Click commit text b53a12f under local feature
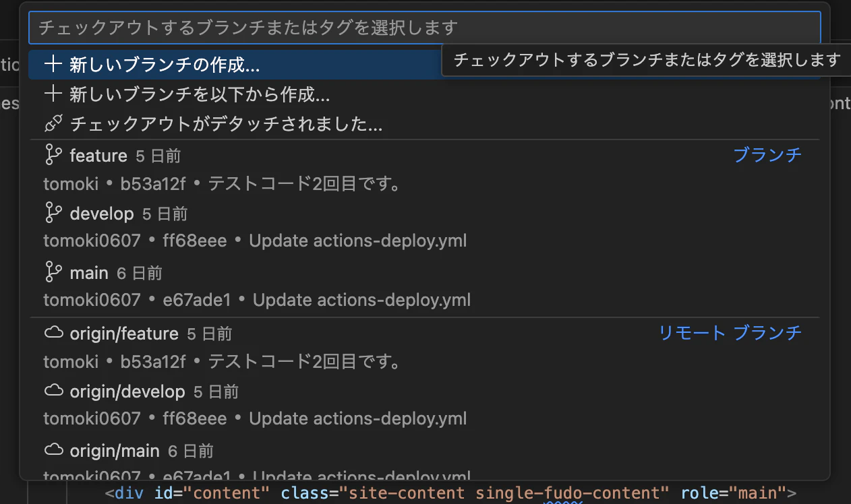 [x=153, y=183]
